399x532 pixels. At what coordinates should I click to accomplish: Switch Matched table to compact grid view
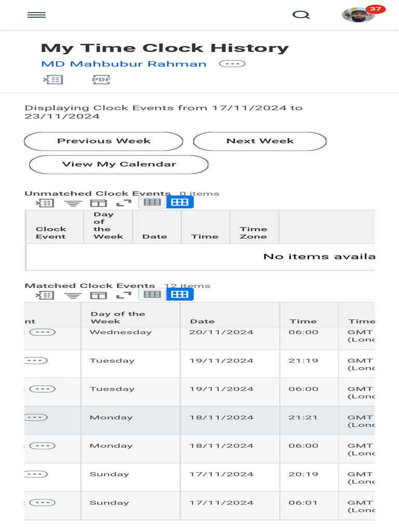[152, 294]
